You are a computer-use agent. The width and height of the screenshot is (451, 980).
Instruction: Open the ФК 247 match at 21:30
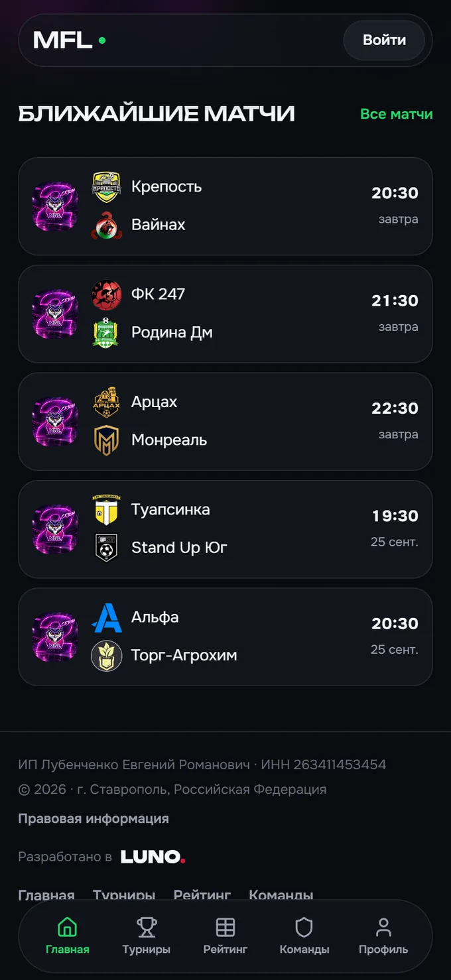tap(225, 314)
